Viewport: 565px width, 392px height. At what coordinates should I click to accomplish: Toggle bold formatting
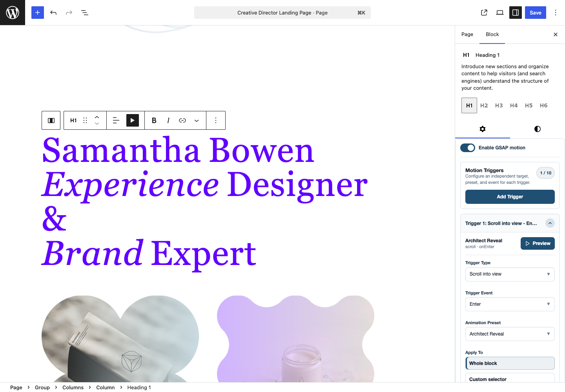click(154, 120)
